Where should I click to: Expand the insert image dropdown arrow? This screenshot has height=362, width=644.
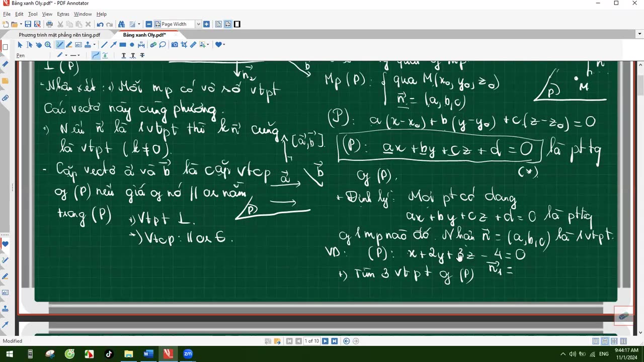[208, 45]
